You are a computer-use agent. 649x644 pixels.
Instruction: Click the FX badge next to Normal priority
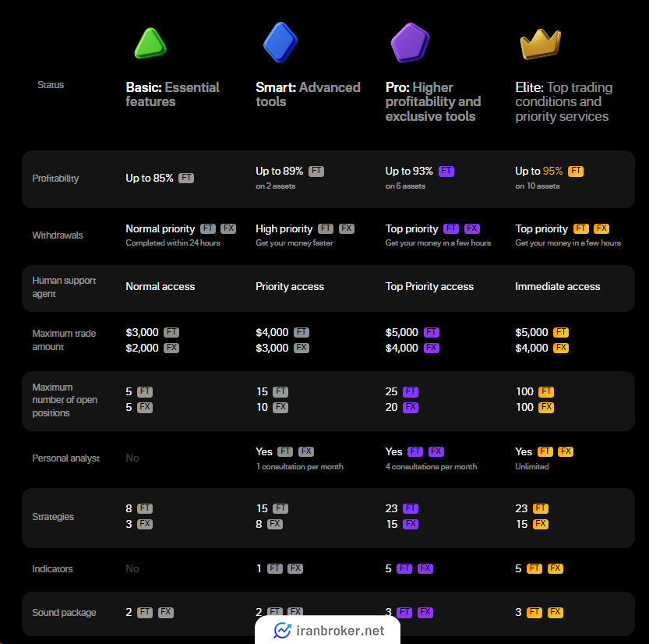click(x=228, y=228)
